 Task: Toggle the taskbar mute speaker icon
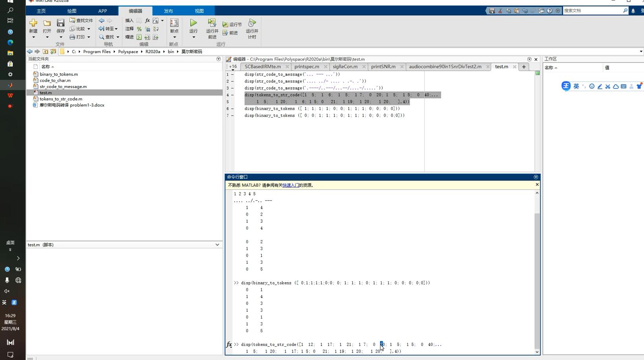point(7,291)
